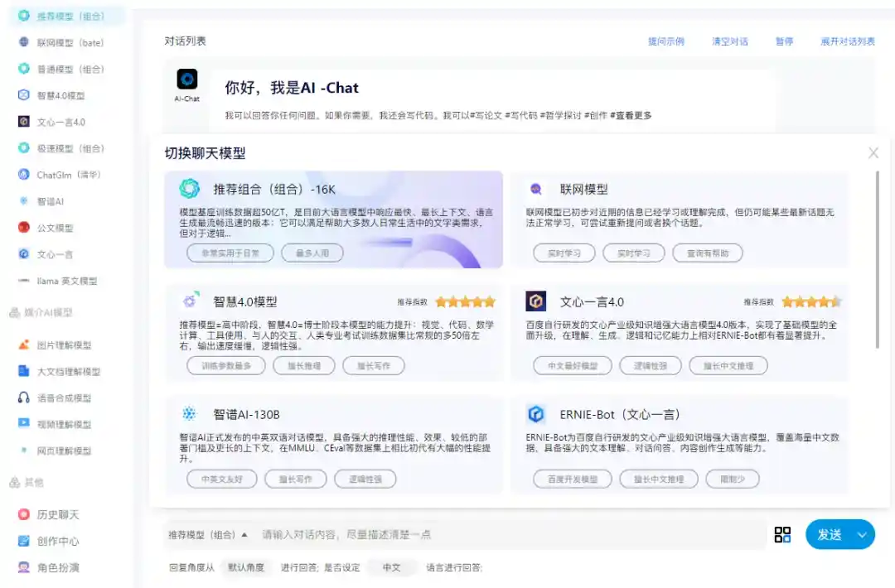Image resolution: width=895 pixels, height=588 pixels.
Task: Click the 图片理解模型 sidebar icon
Action: click(23, 345)
